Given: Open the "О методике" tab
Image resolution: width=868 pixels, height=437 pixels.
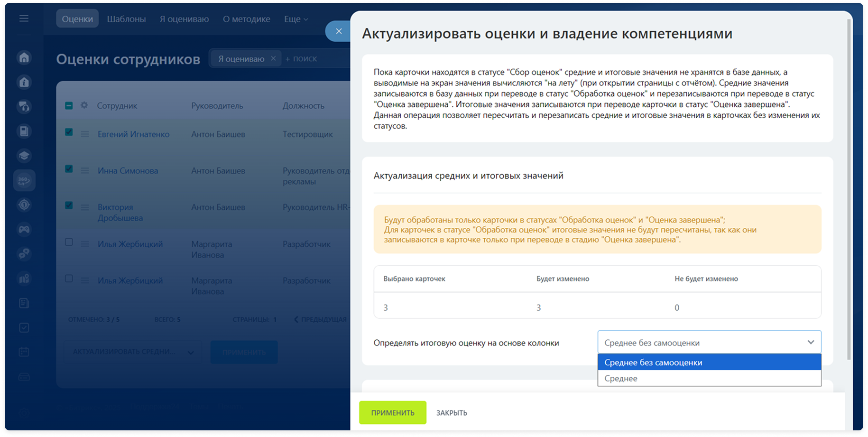Looking at the screenshot, I should 246,19.
